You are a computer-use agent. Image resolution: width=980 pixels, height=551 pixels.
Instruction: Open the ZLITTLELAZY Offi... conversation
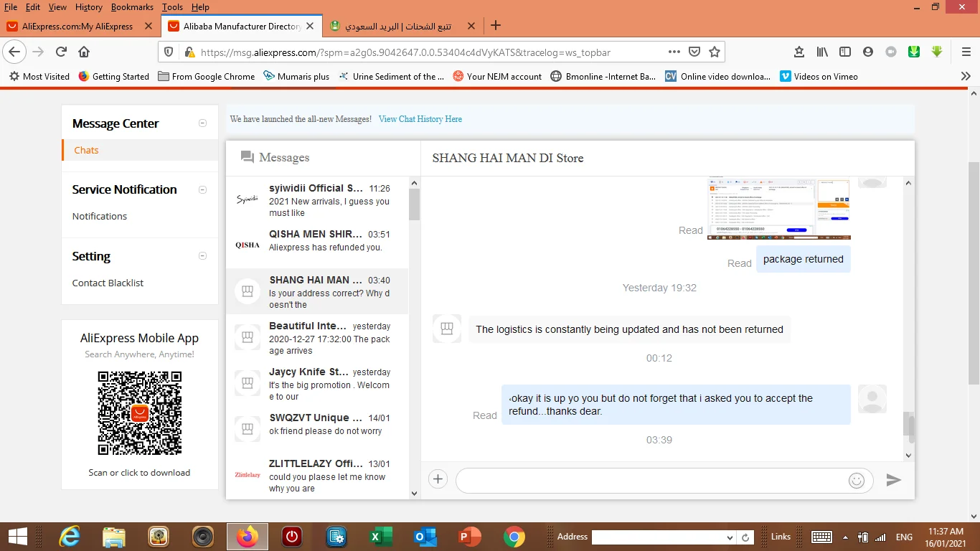pyautogui.click(x=317, y=475)
